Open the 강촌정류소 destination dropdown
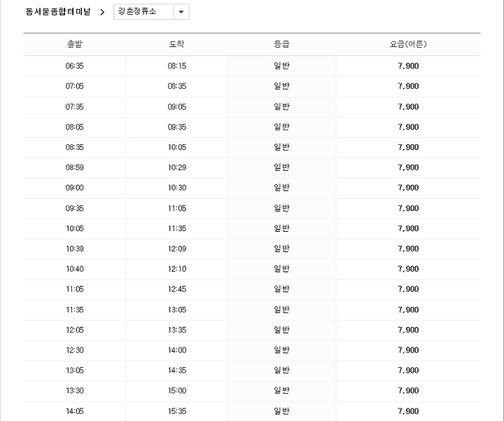Viewport: 504px width, 421px height. click(151, 12)
